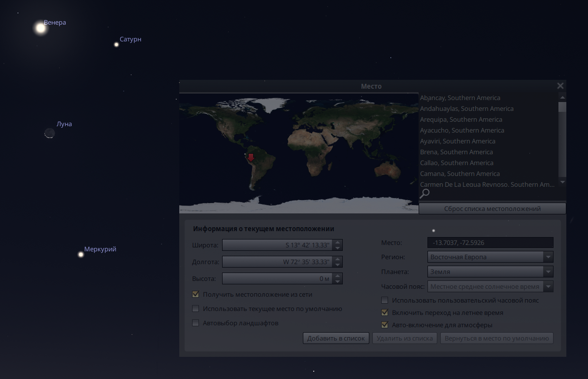
Task: Select Arequipa, Southern America in the list
Action: (x=461, y=119)
